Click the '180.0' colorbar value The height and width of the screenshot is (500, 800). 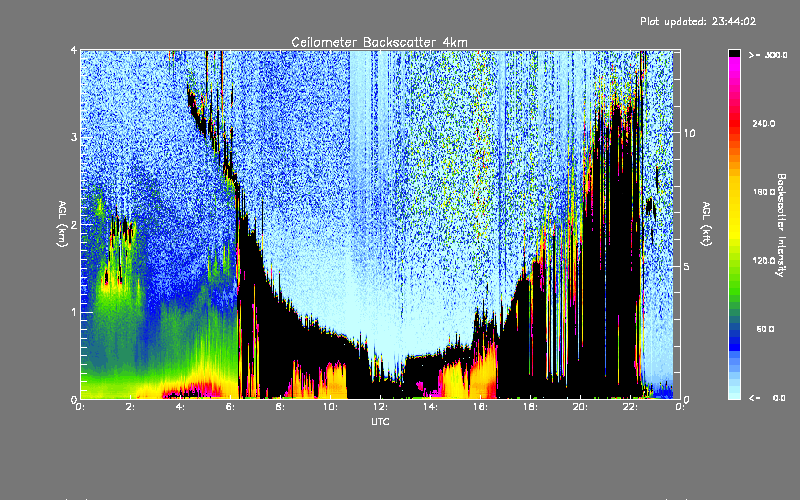coord(764,192)
